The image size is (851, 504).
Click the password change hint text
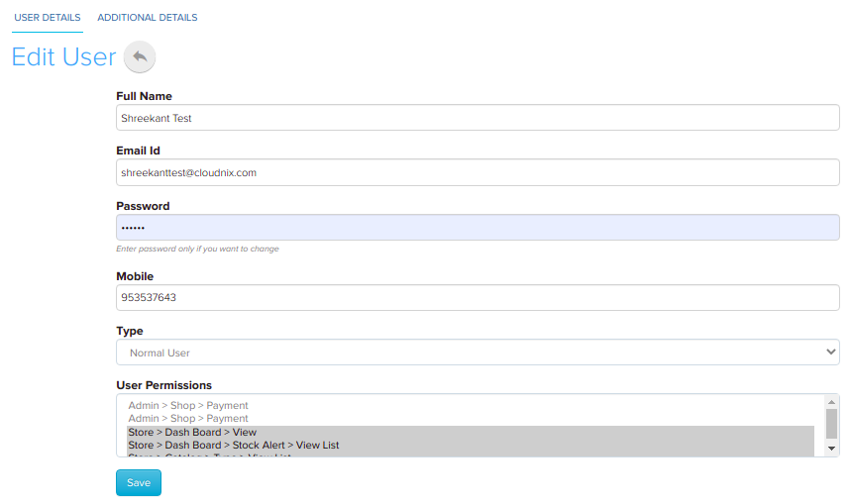(x=197, y=249)
